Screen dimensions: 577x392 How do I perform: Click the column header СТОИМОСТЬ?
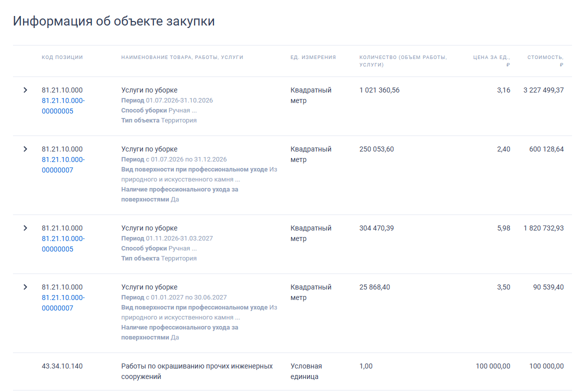(545, 61)
